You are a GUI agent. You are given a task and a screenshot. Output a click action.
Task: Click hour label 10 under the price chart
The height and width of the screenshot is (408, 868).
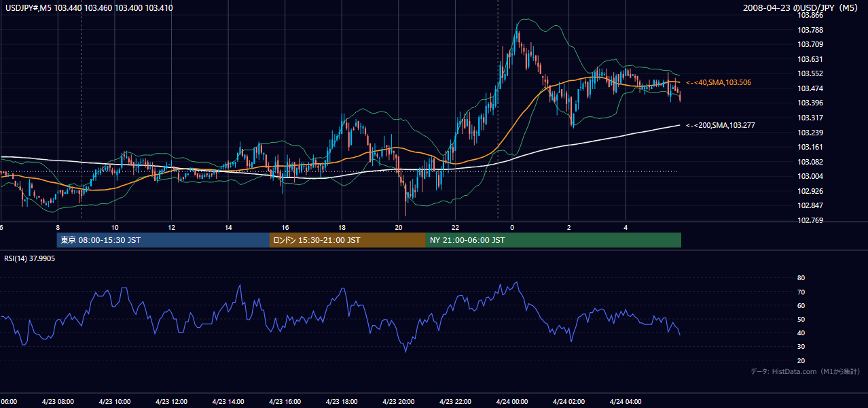(x=115, y=228)
